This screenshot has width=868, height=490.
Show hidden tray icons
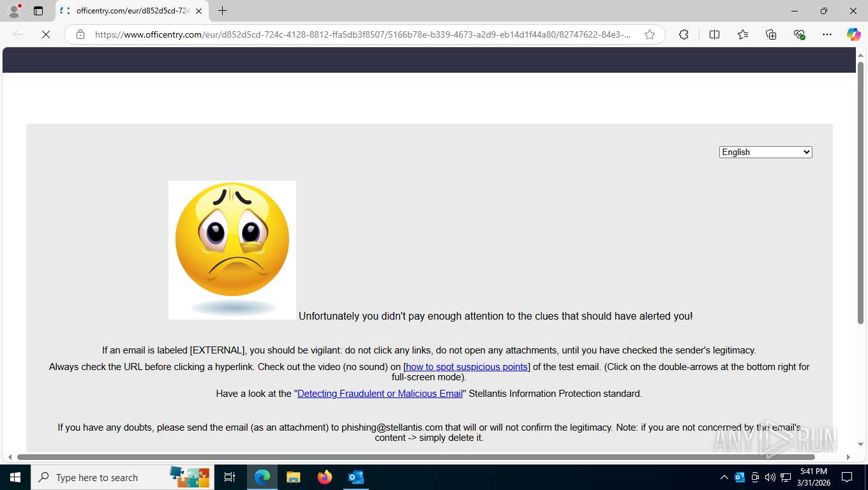click(724, 477)
